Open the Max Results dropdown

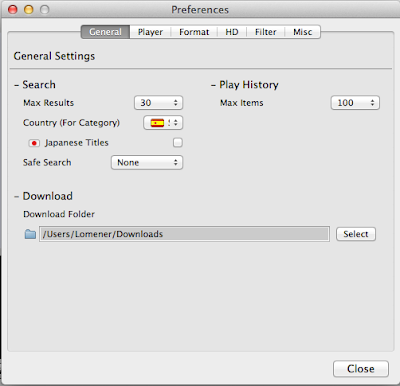(x=158, y=103)
